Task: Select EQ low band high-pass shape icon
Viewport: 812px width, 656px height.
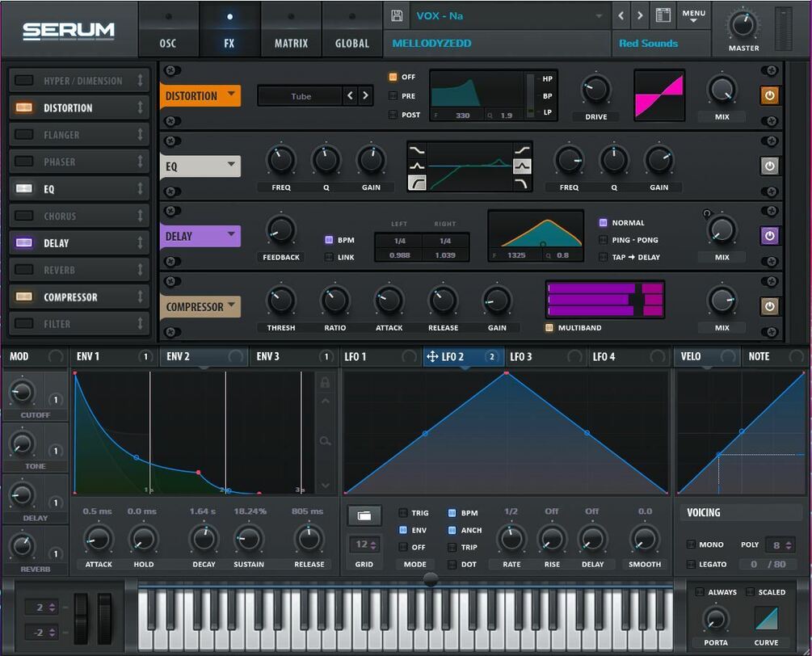Action: 417,183
